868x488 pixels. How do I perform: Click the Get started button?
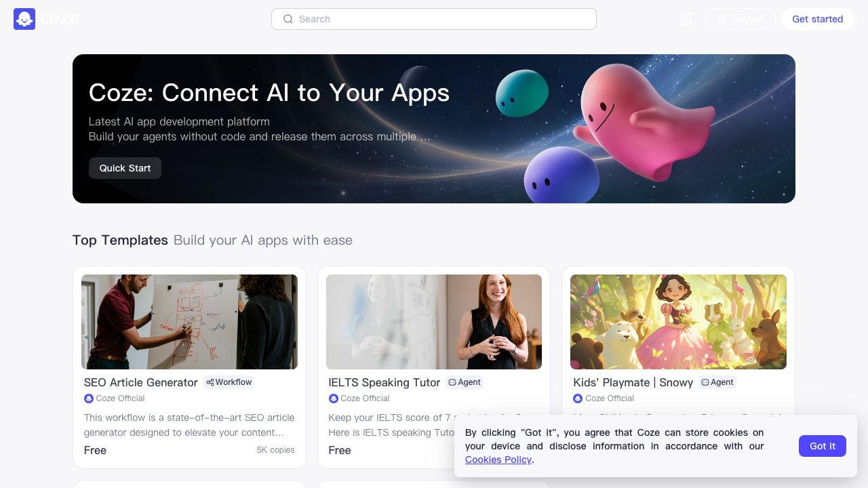(818, 19)
